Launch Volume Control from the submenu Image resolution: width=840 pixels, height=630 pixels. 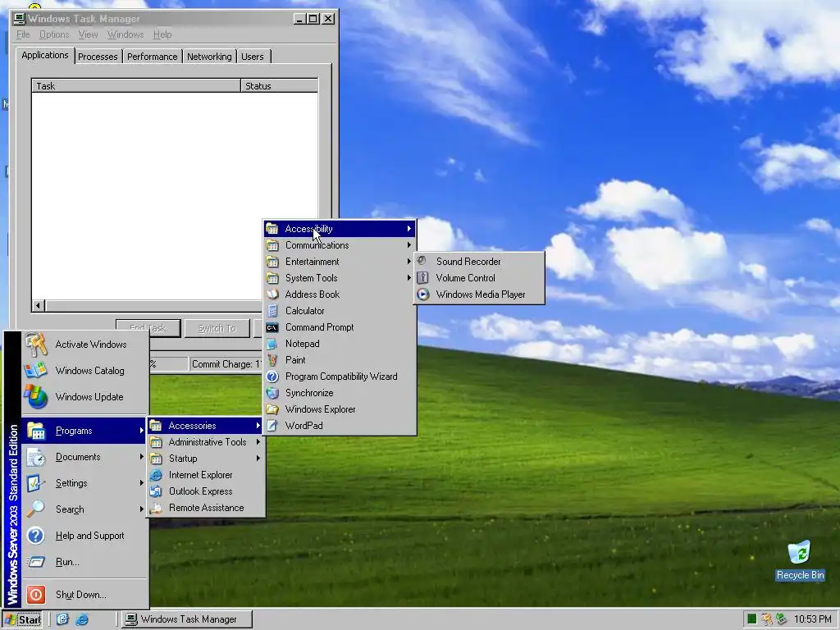[479, 278]
